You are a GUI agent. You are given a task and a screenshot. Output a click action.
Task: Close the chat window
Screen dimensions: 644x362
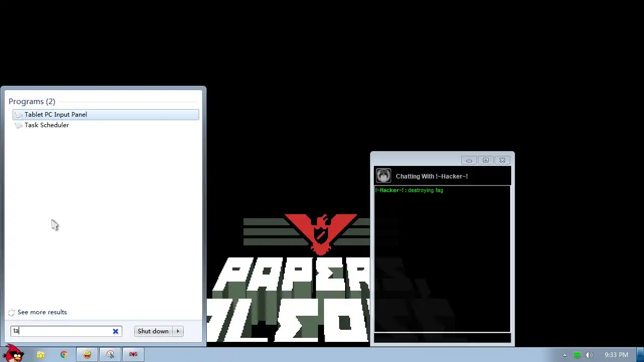[502, 160]
